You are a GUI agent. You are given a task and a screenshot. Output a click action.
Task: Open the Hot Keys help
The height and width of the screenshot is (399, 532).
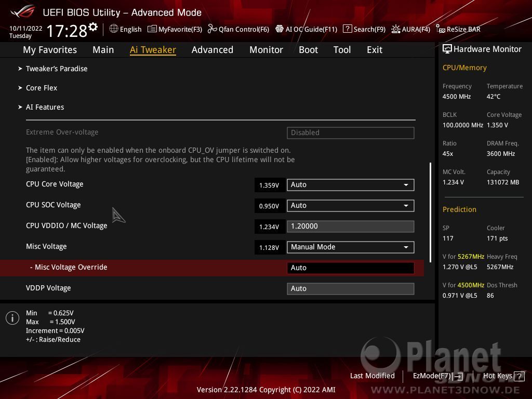click(x=504, y=376)
